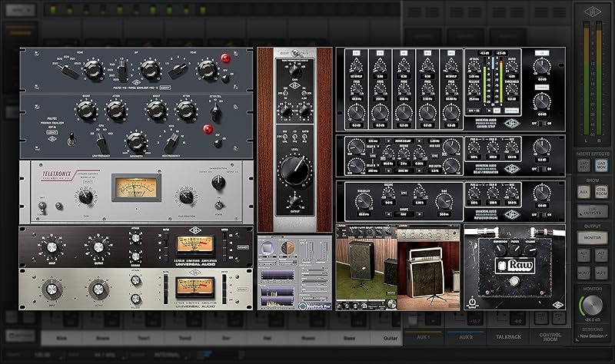Image resolution: width=615 pixels, height=364 pixels.
Task: Click UA diamond logo on Precision Channel Strip
Action: point(512,124)
